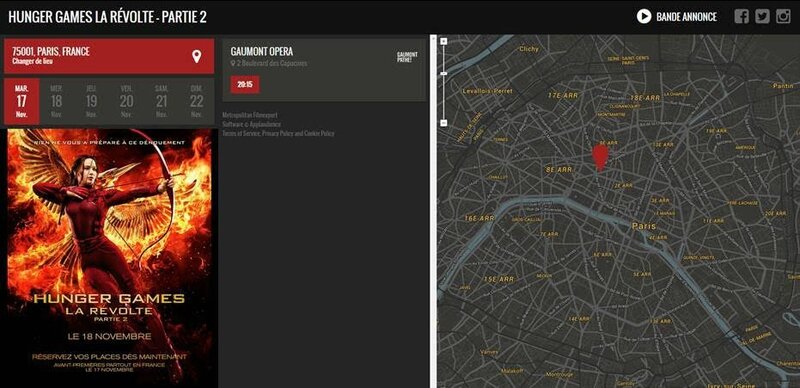The image size is (800, 388).
Task: Select Thursday 19 Nov date tab
Action: point(91,101)
